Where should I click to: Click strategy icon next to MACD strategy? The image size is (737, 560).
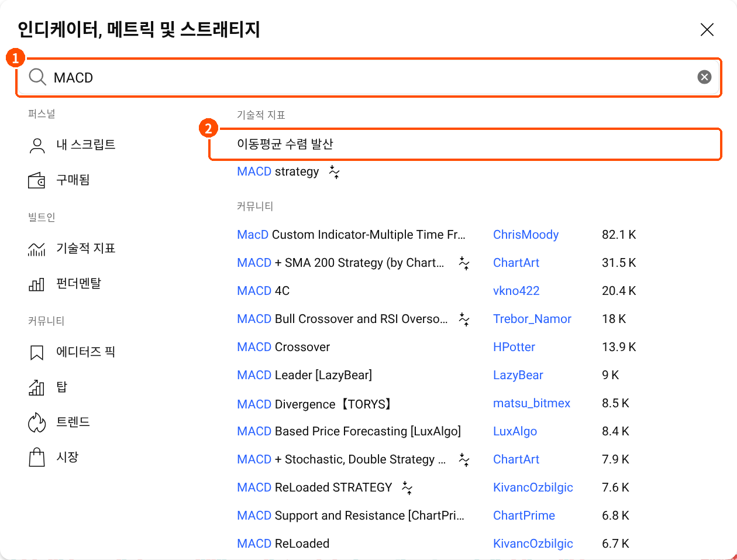[334, 172]
